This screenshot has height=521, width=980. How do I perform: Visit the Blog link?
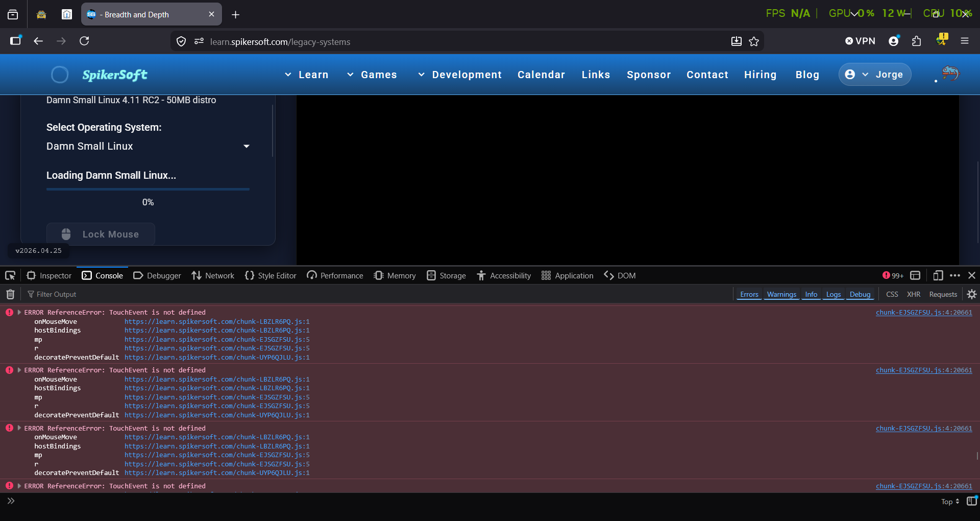(807, 75)
